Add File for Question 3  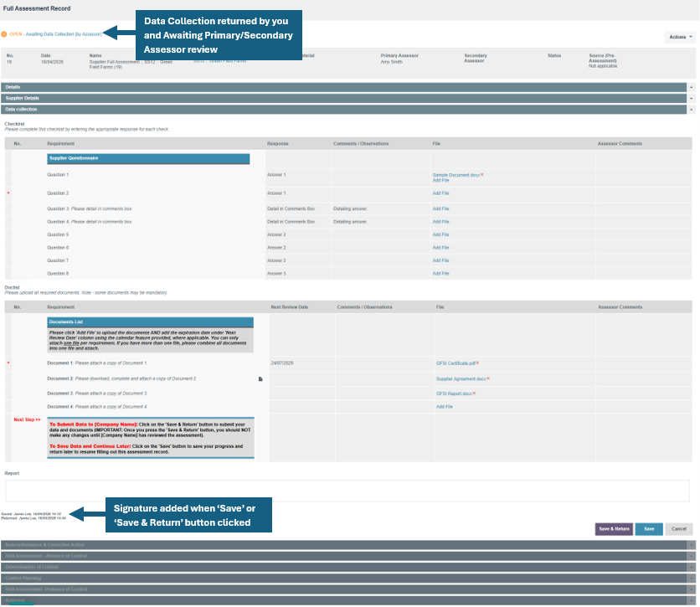440,208
